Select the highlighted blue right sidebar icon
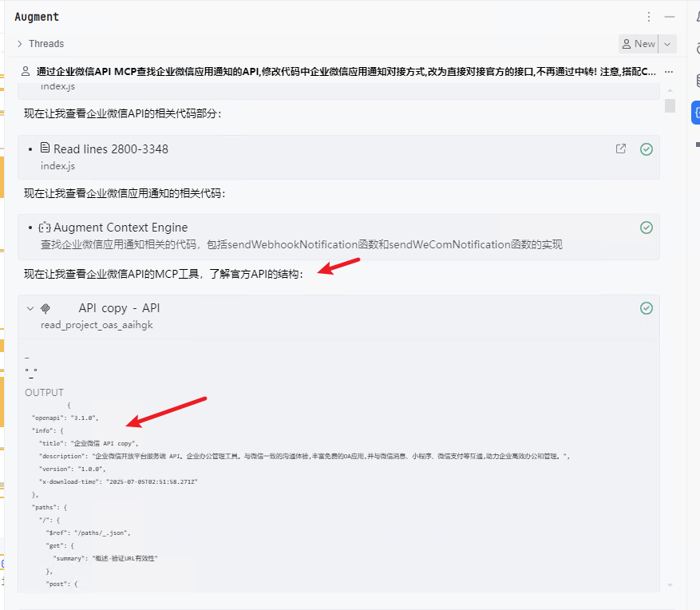Image resolution: width=700 pixels, height=610 pixels. pos(694,113)
